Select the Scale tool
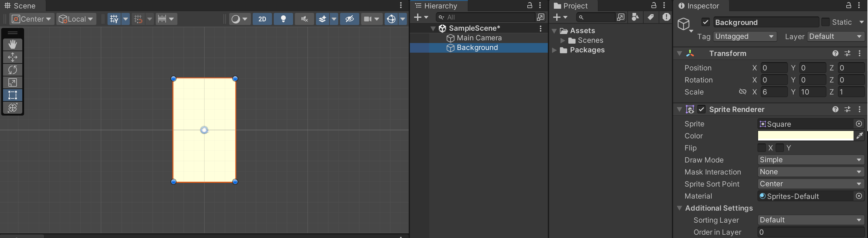868x238 pixels. 12,82
